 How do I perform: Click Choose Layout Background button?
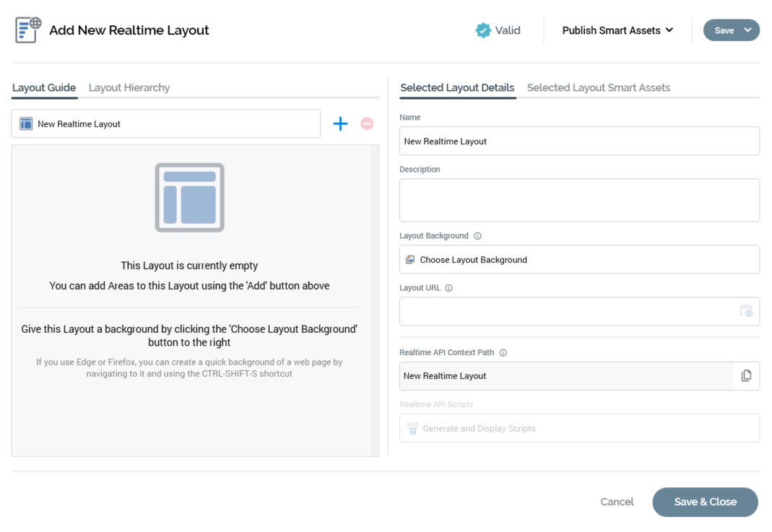tap(578, 260)
